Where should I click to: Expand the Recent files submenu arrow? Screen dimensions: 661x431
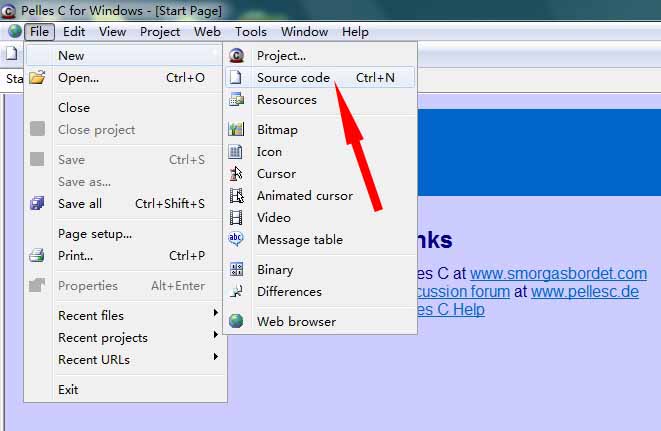(x=215, y=312)
